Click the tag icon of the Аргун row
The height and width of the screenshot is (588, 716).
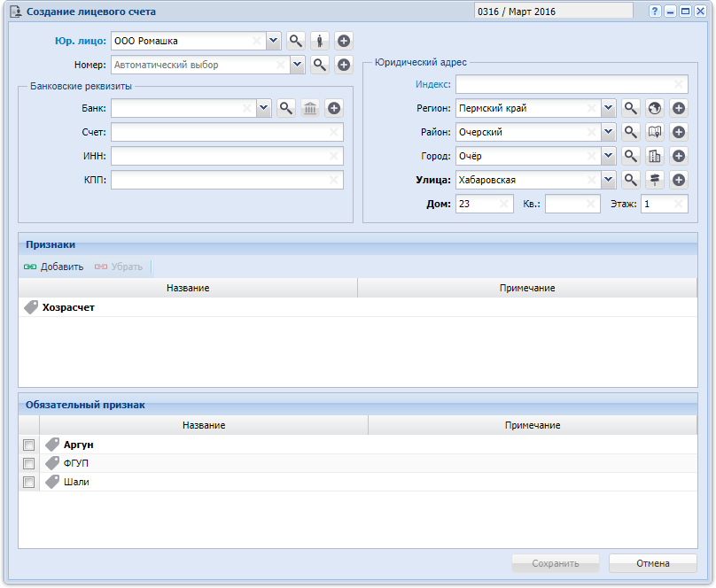pos(52,445)
